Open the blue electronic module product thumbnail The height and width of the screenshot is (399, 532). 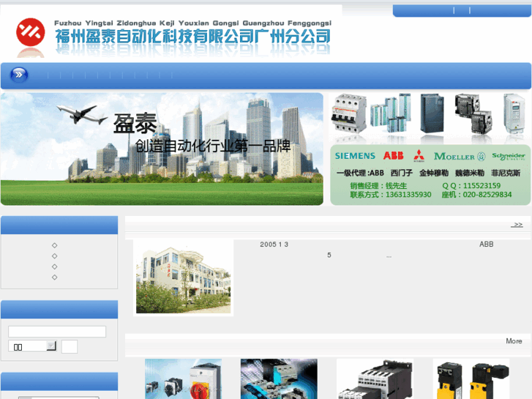coord(279,379)
